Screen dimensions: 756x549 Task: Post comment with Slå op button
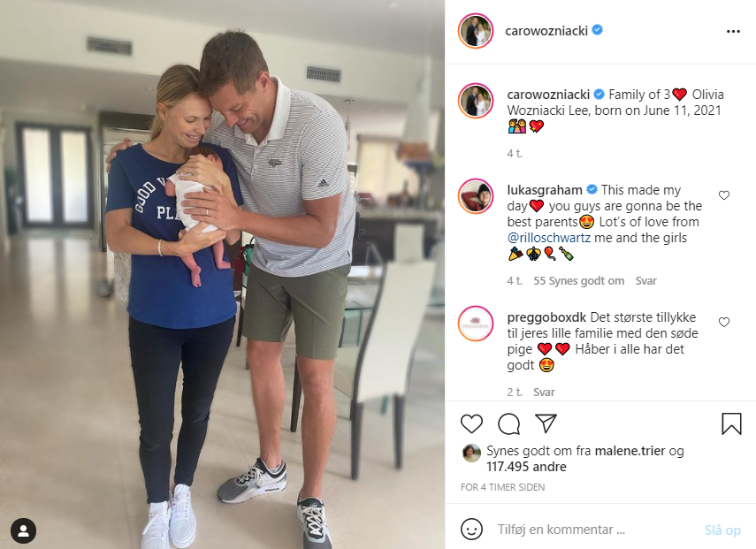[722, 530]
